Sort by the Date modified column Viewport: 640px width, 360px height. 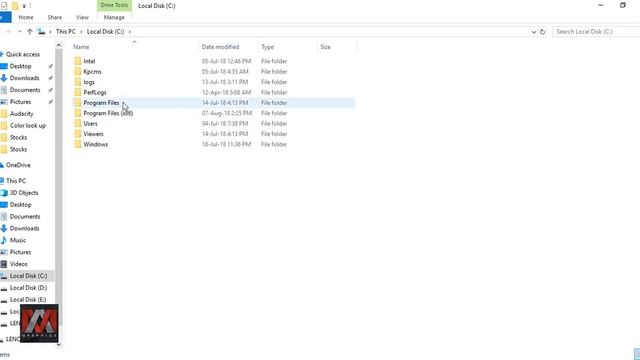click(x=220, y=47)
